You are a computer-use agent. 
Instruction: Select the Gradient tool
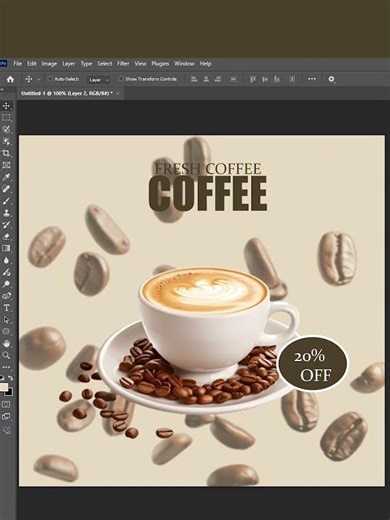(x=6, y=248)
